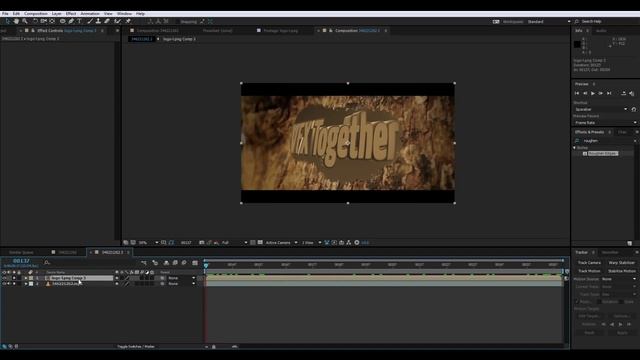This screenshot has height=360, width=640.
Task: Click the Motion Blur timeline icon
Action: point(184,263)
